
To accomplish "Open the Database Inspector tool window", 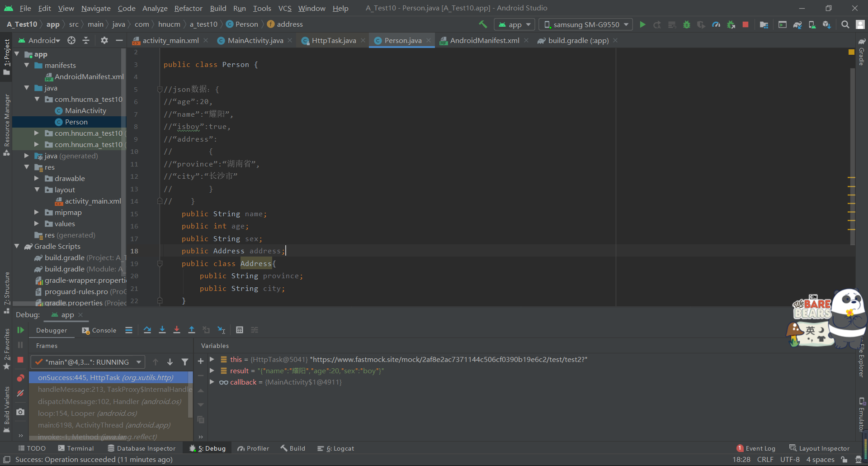I will [x=142, y=448].
